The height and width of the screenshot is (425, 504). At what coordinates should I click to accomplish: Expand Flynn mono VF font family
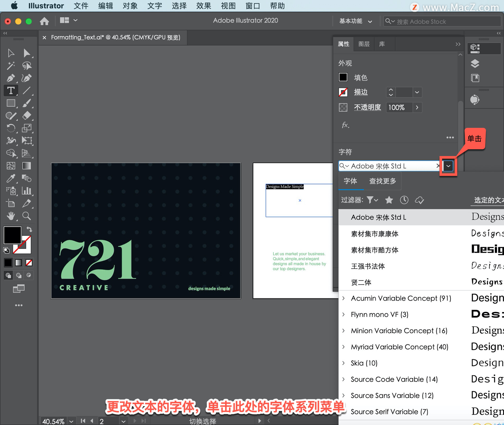(344, 314)
